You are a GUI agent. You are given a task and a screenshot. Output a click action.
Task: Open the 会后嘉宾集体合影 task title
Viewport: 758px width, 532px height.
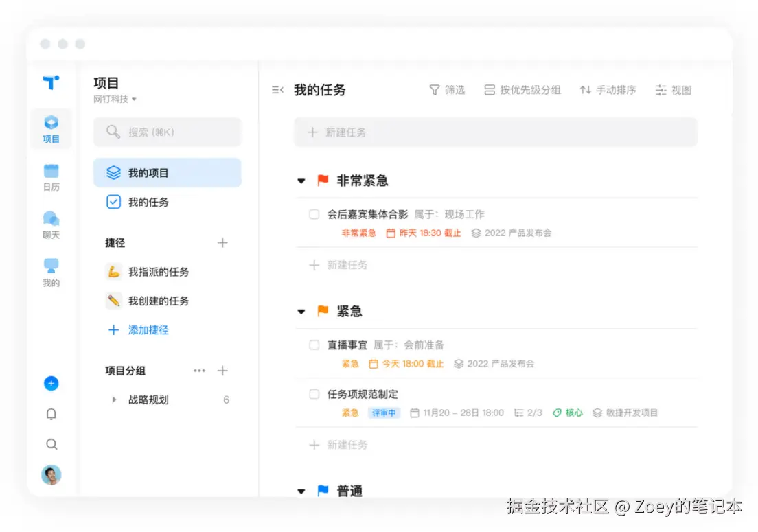(x=367, y=214)
